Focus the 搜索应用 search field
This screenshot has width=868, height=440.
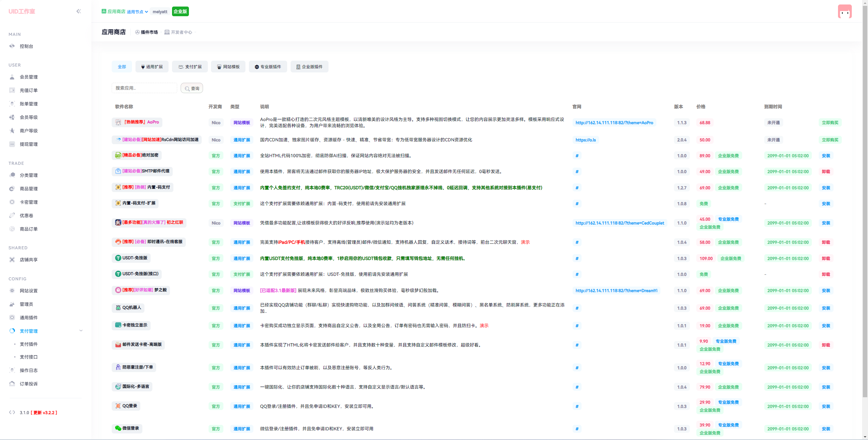pos(144,88)
